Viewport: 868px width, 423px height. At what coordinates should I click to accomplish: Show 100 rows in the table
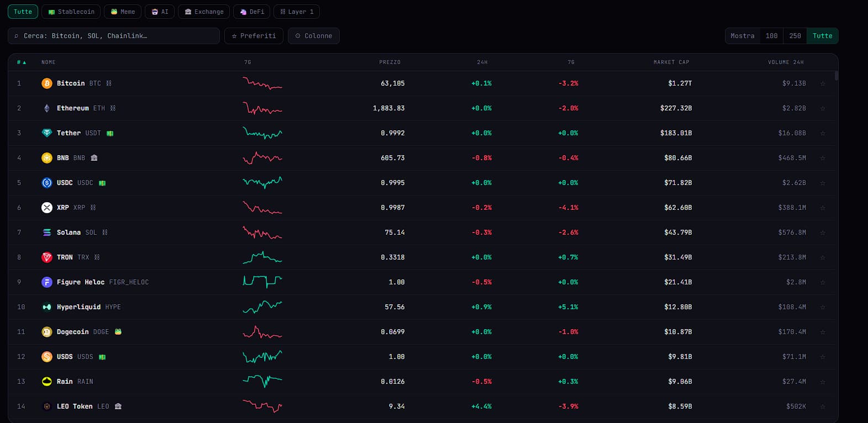tap(772, 36)
